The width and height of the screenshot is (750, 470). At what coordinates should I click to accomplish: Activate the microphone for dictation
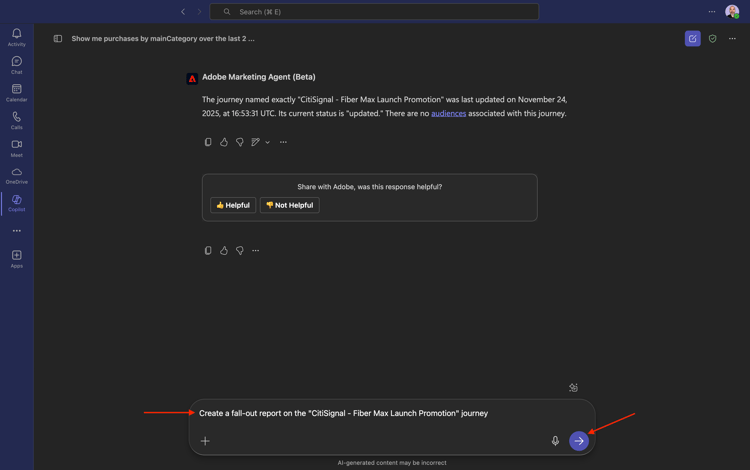555,441
